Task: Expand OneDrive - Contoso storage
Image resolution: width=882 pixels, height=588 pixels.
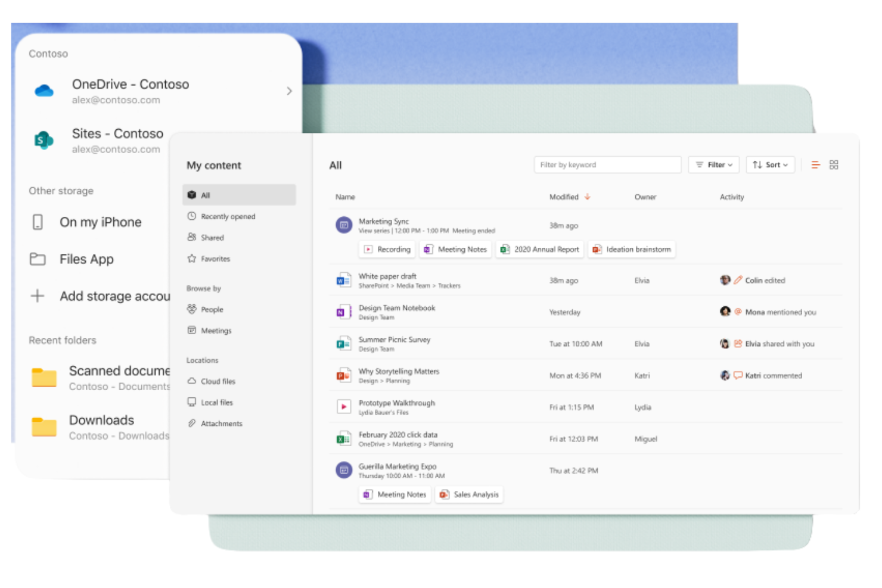Action: click(x=290, y=91)
